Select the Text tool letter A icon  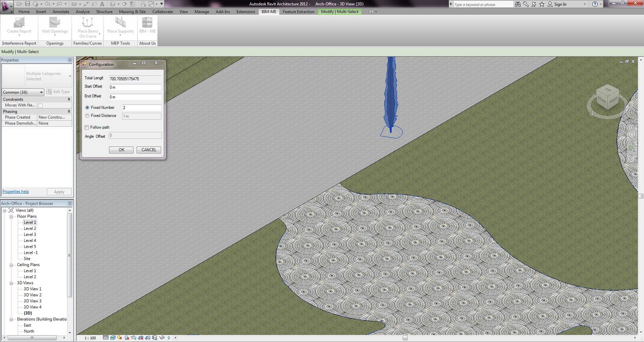(x=102, y=4)
